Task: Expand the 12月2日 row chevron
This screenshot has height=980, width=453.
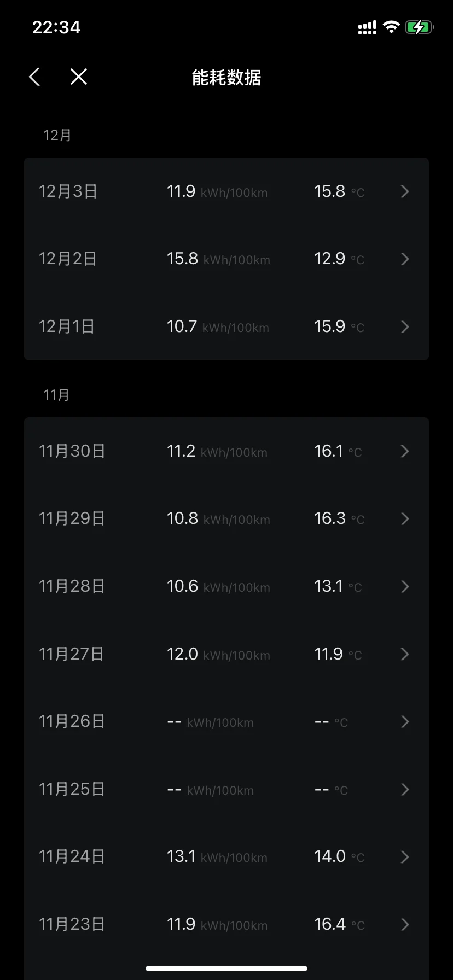Action: coord(405,259)
